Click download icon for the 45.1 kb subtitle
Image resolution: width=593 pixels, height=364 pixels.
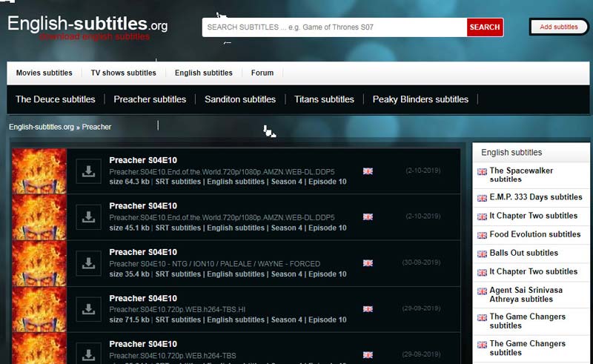click(89, 217)
